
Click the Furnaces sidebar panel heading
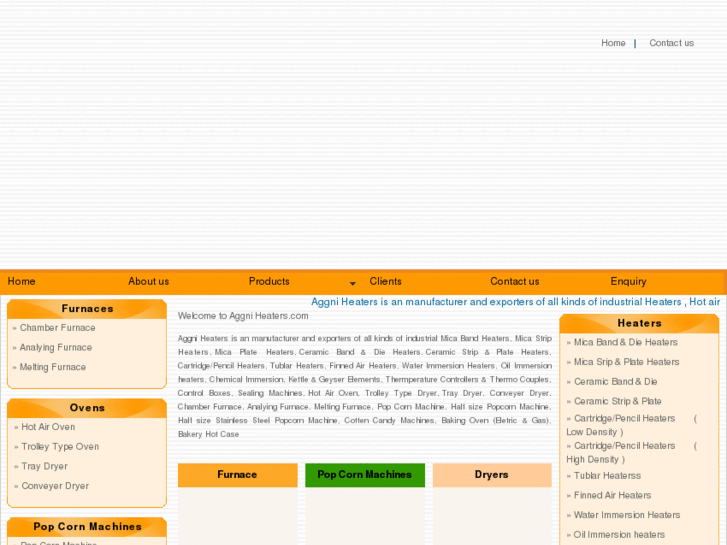87,309
